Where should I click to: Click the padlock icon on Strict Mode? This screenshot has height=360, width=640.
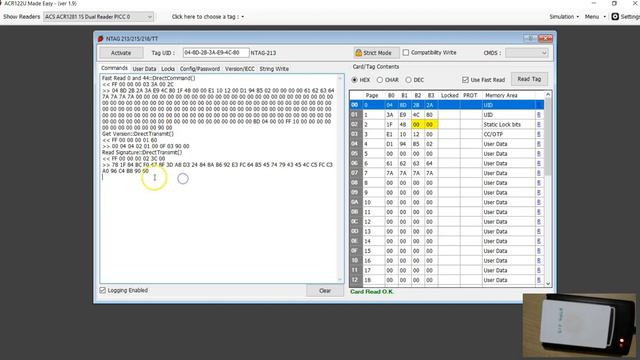(358, 53)
